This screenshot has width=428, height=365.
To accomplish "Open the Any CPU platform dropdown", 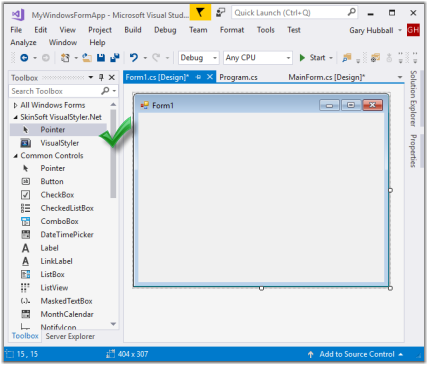I will (x=288, y=58).
